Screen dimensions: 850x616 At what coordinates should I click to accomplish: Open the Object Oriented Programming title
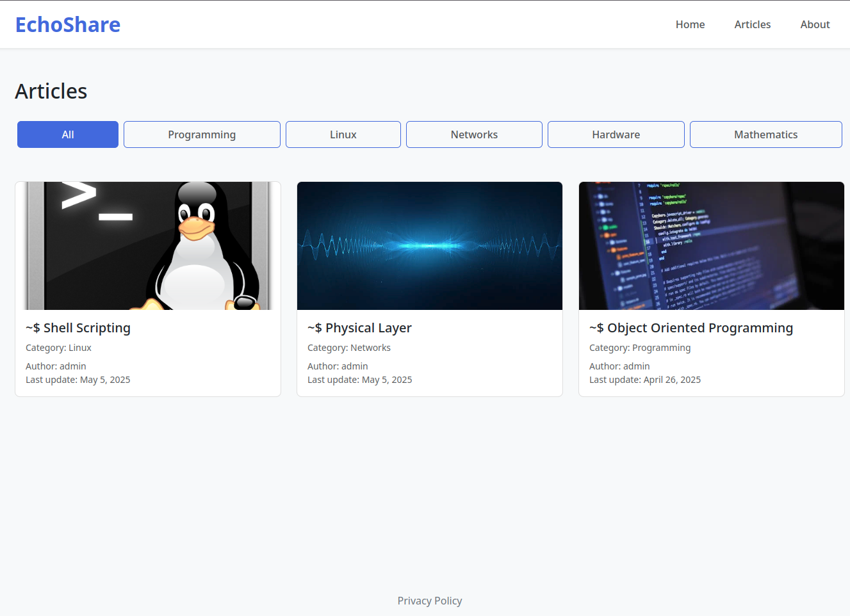(691, 328)
